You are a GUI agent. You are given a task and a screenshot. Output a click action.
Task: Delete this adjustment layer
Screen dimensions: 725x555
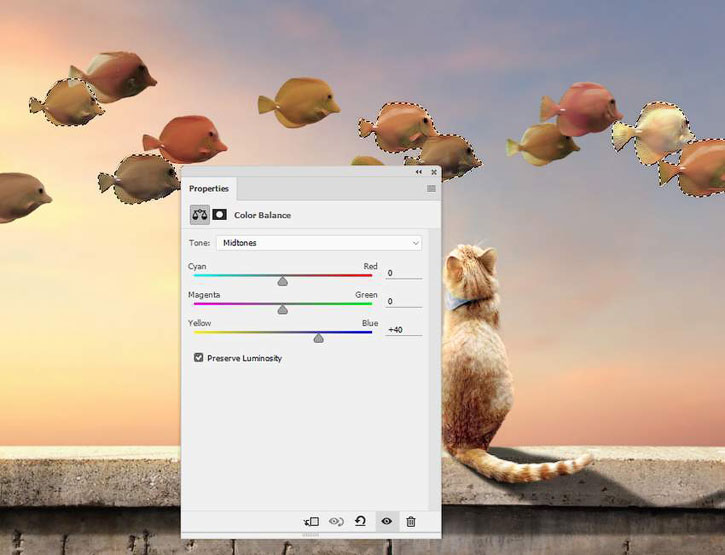[411, 522]
